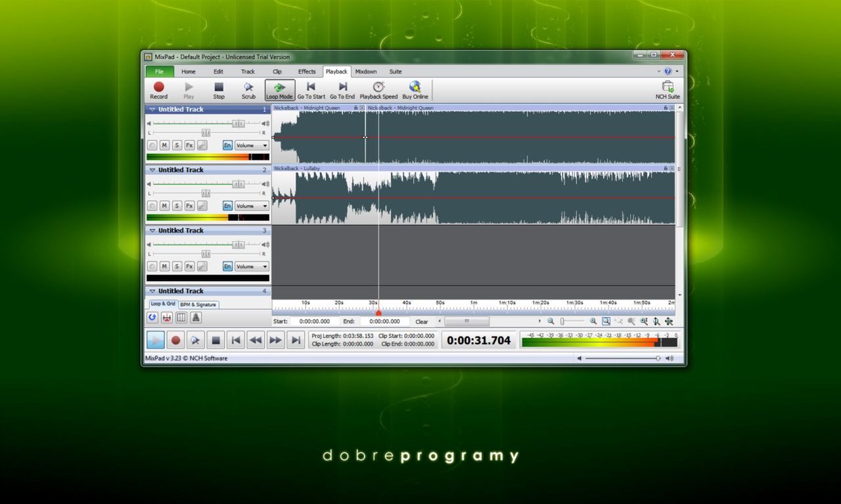841x504 pixels.
Task: Collapse Untitled Track 2 with its triangle
Action: pos(152,170)
